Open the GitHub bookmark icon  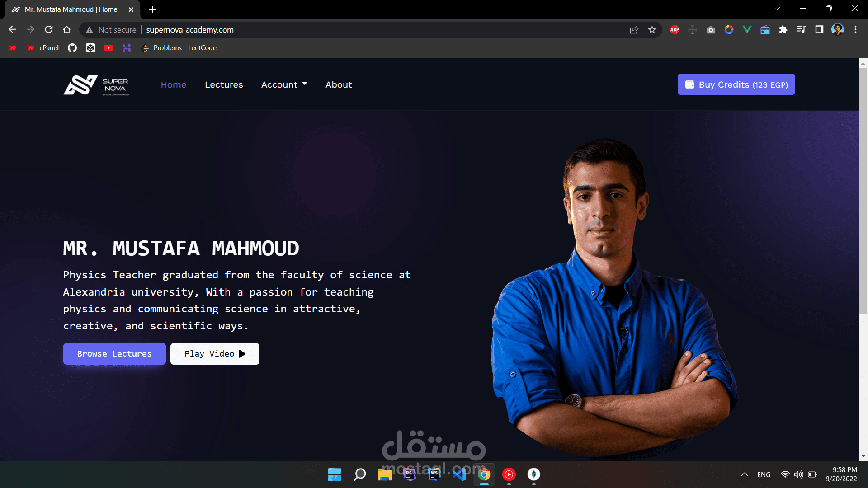coord(72,48)
